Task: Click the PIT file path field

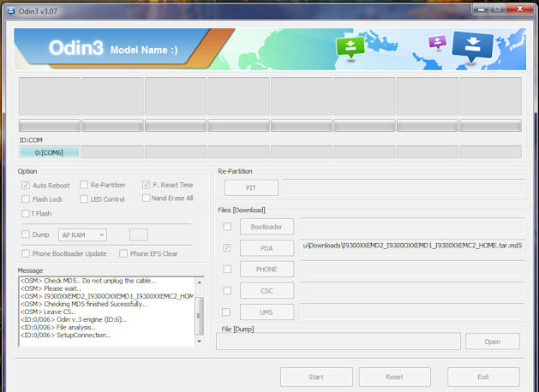Action: coord(404,187)
